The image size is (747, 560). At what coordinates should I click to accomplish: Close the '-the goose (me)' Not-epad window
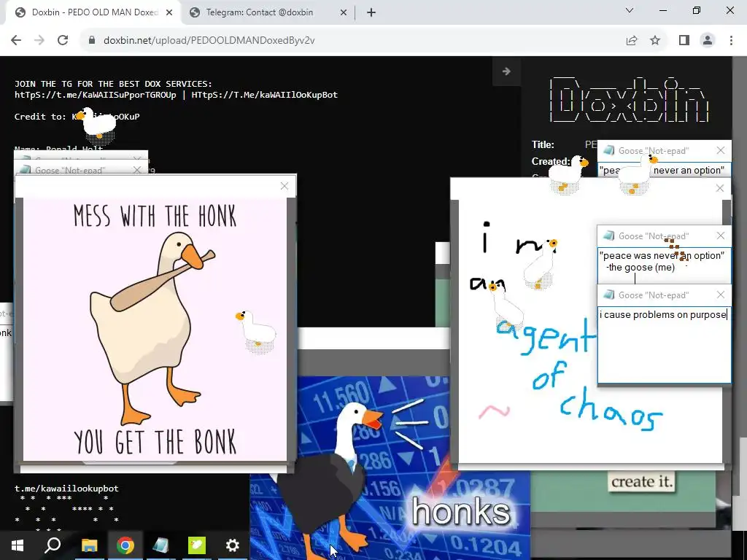tap(721, 236)
